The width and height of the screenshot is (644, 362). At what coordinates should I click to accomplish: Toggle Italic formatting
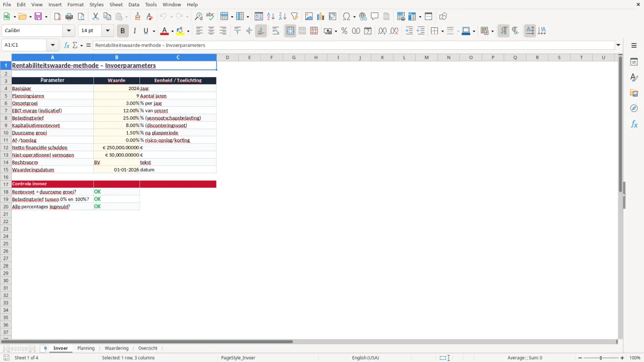tap(135, 31)
